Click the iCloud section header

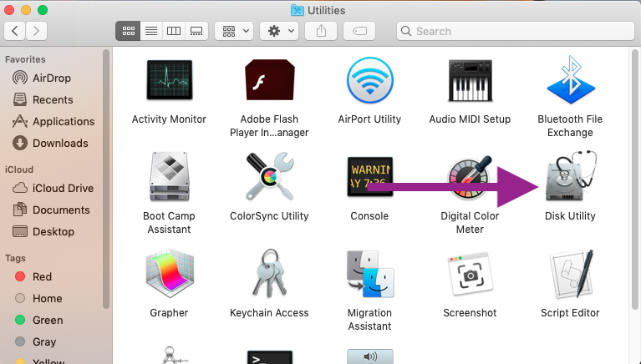(19, 169)
